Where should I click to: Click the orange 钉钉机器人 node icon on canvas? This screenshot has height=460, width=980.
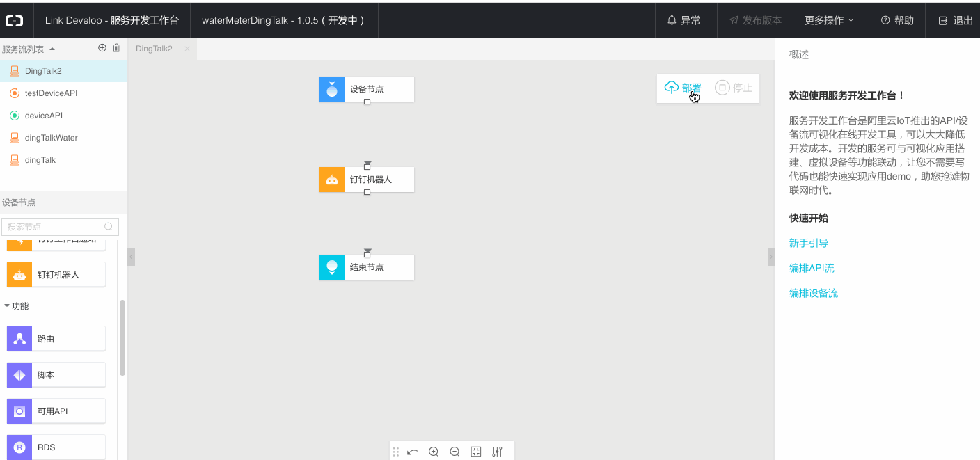point(332,180)
